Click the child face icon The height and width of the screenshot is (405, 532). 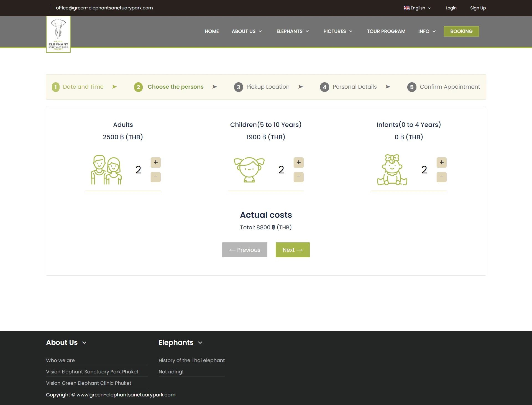249,170
